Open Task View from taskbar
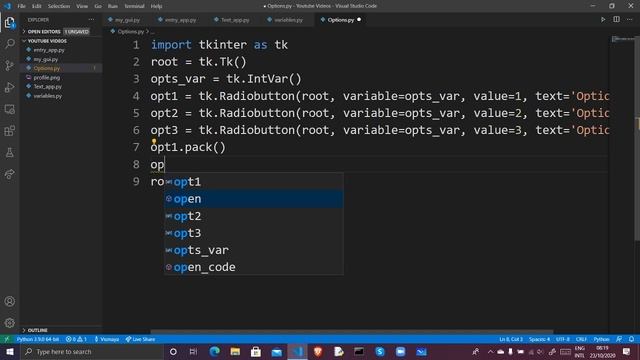The height and width of the screenshot is (360, 640). point(193,351)
